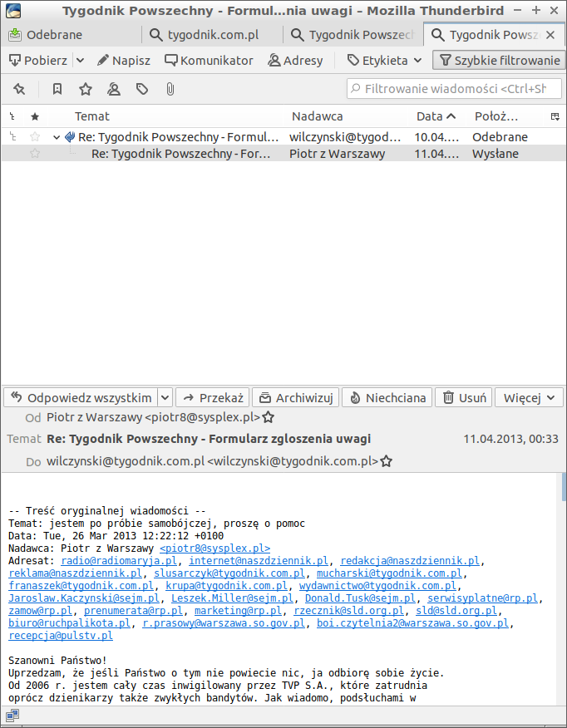Click the biuro@ruchpalikota.pl link

pyautogui.click(x=70, y=623)
